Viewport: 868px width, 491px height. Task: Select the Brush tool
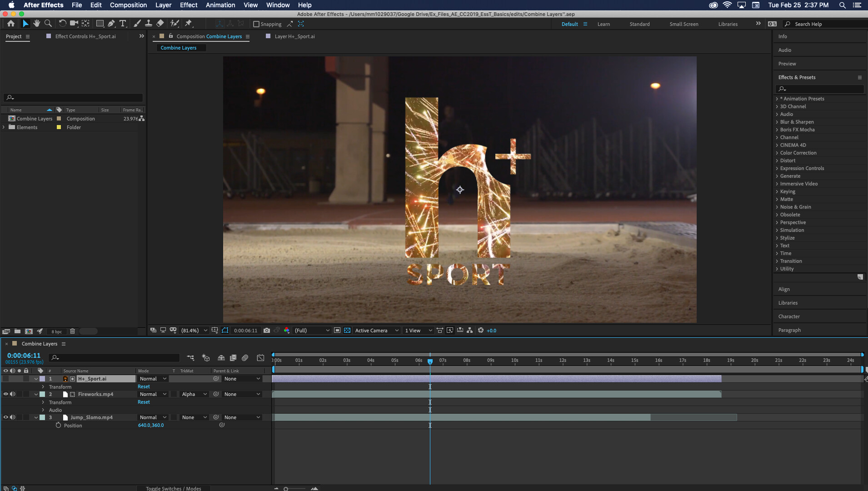(137, 23)
